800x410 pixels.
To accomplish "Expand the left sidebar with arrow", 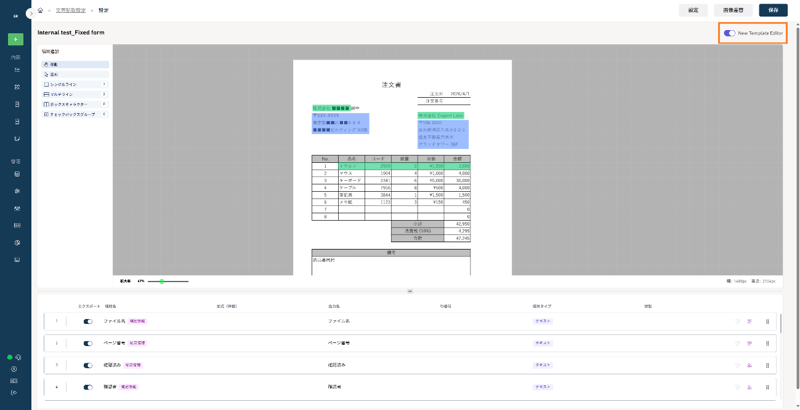I will pos(29,11).
